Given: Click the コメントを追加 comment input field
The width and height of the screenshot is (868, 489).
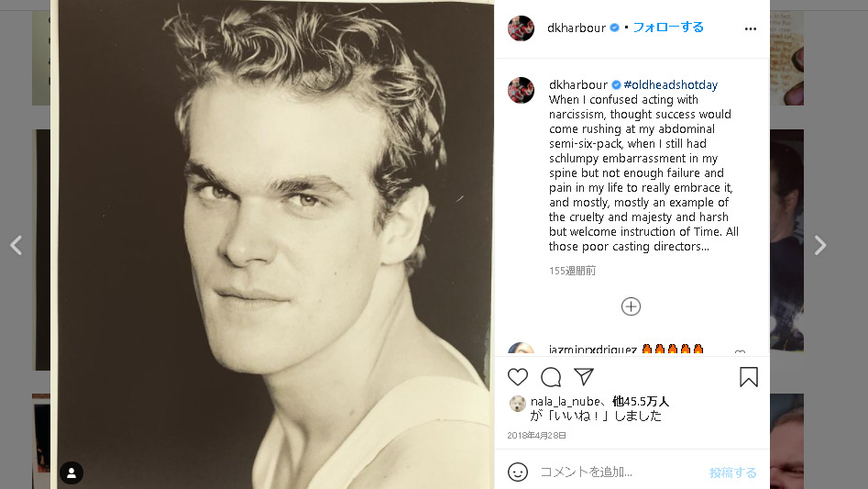Looking at the screenshot, I should point(619,472).
